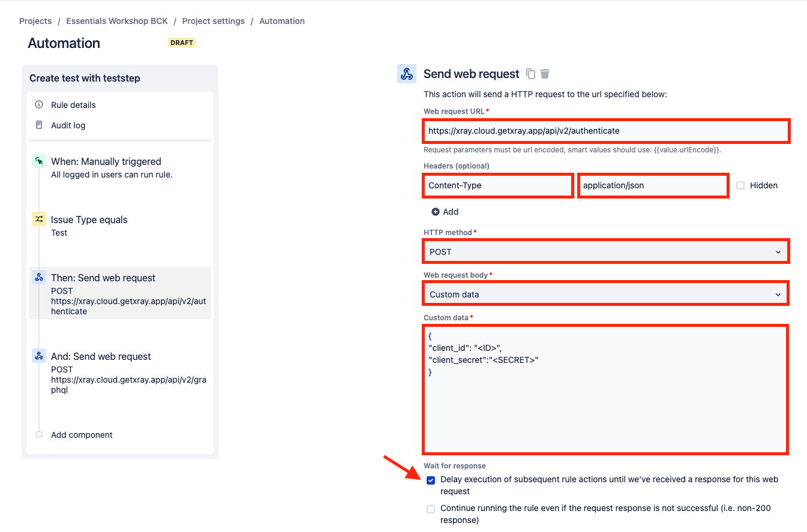The height and width of the screenshot is (532, 807).
Task: Click the plus icon beside Add
Action: coord(436,212)
